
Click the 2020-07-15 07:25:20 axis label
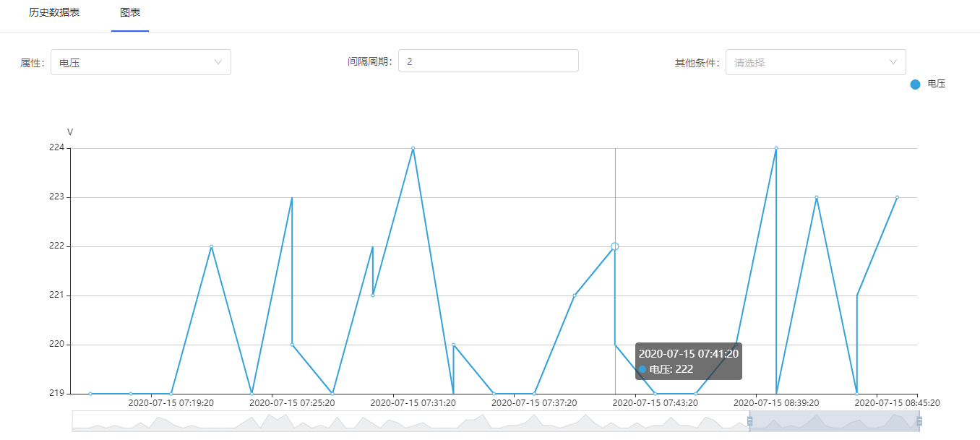click(x=292, y=403)
